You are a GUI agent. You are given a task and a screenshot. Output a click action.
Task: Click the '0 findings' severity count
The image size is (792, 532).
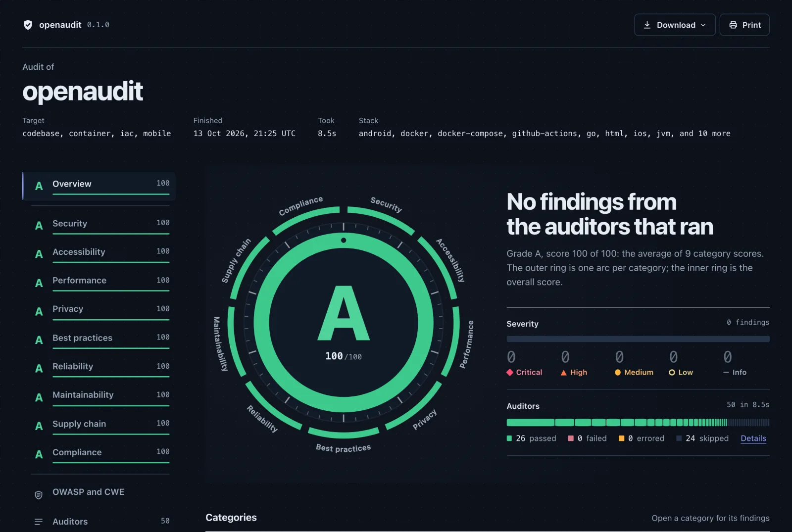748,323
